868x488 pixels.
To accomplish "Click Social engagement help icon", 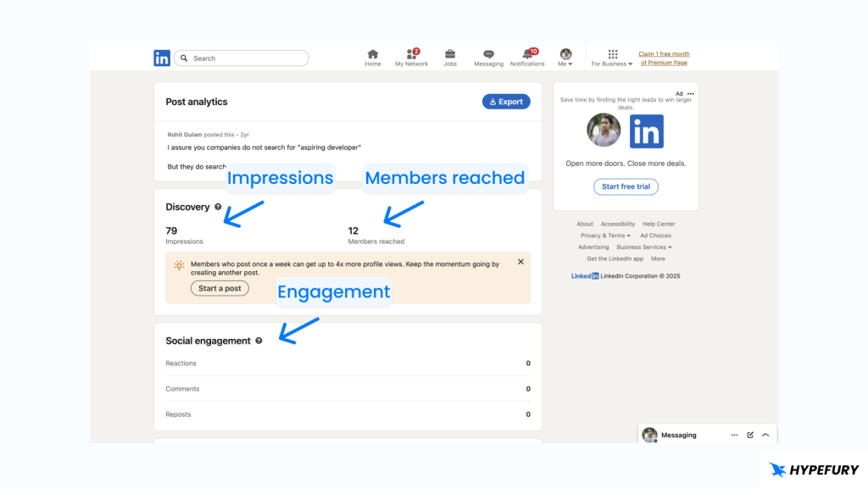I will click(x=259, y=341).
